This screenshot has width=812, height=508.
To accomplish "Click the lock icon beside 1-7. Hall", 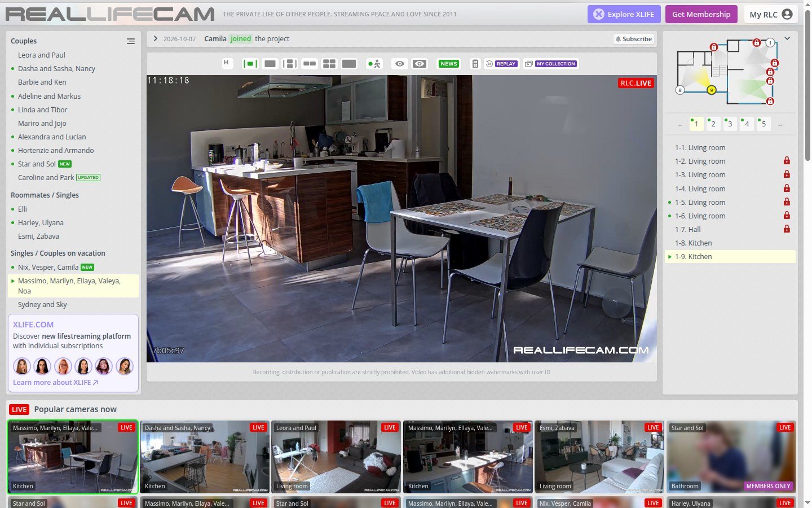I will click(787, 229).
